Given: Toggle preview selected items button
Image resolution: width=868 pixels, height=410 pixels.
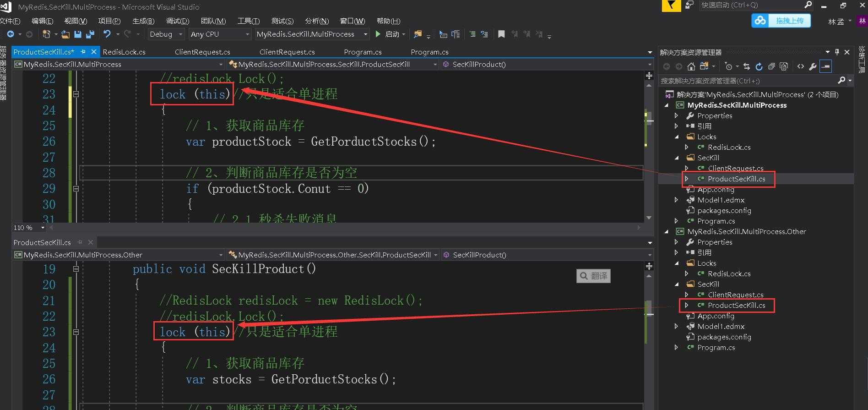Looking at the screenshot, I should [825, 66].
